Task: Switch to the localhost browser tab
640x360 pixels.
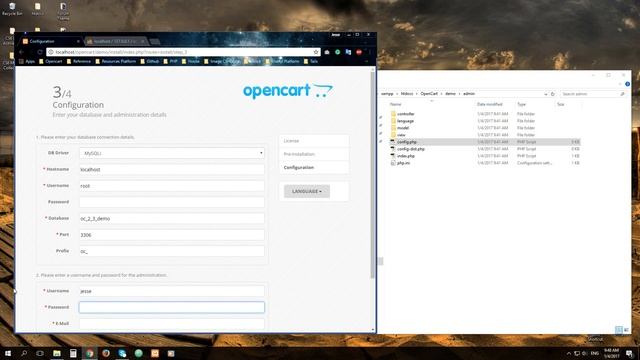Action: pos(115,41)
